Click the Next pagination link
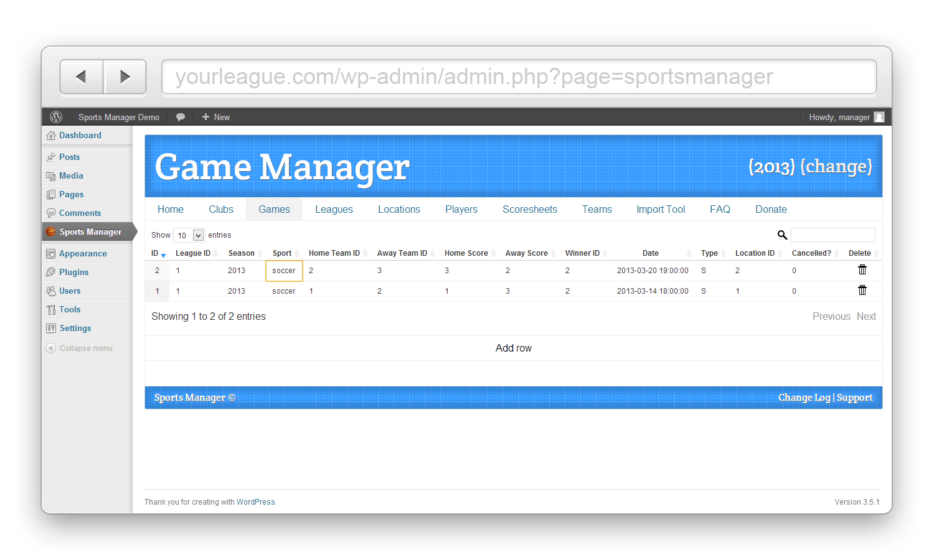Screen dimensions: 934x560 pos(866,316)
